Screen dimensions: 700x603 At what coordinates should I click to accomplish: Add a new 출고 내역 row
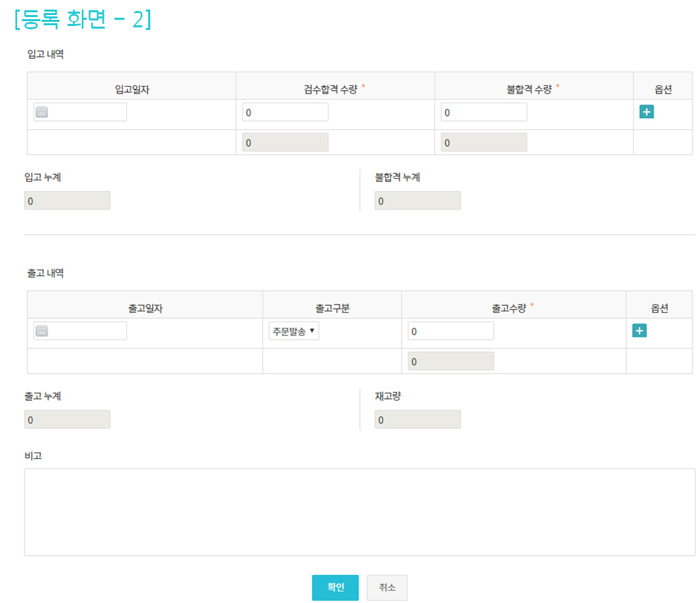coord(639,331)
